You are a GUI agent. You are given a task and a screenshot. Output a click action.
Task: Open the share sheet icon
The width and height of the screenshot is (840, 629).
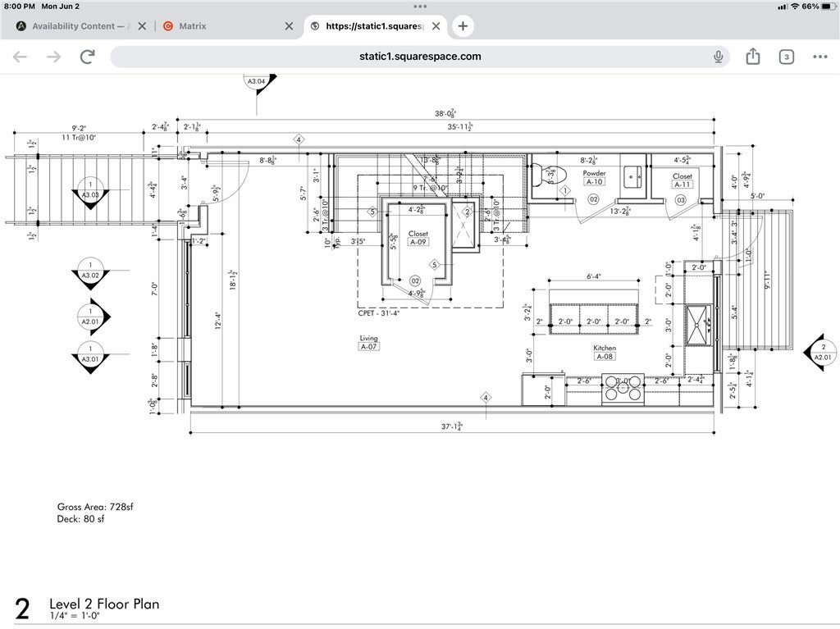pos(752,57)
